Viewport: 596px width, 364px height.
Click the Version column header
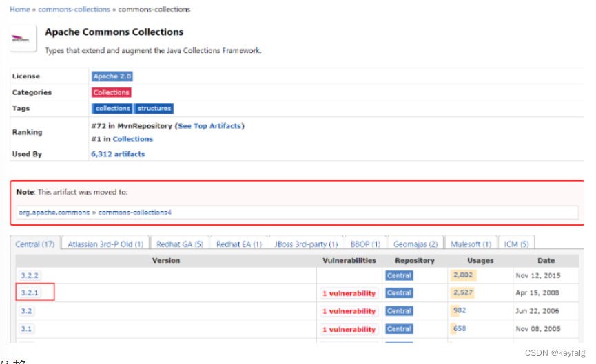(166, 260)
